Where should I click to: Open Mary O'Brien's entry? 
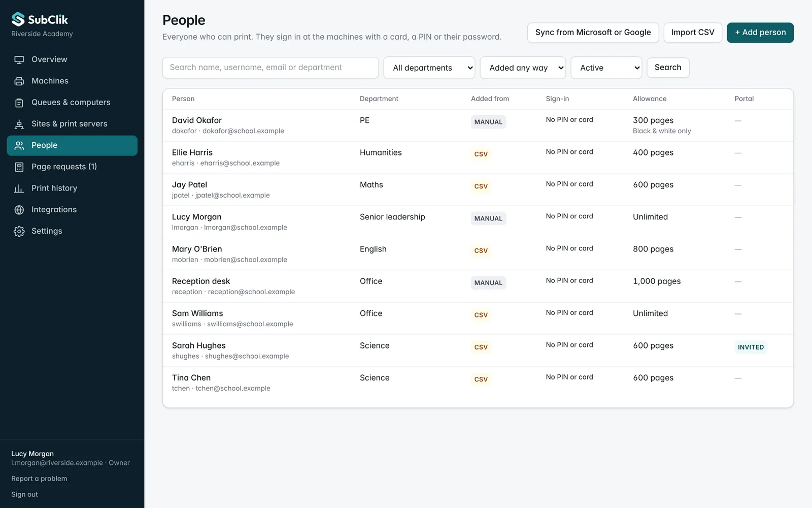(x=478, y=254)
